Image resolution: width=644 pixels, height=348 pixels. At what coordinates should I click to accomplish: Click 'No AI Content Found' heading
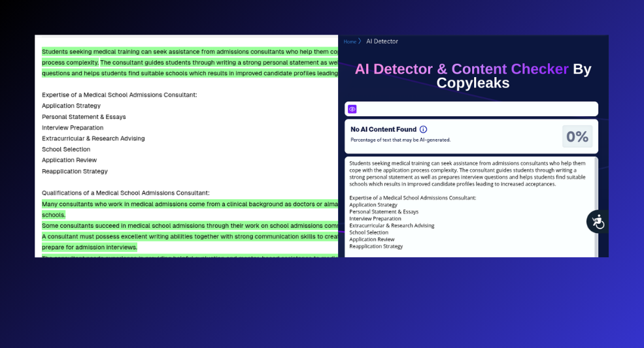pyautogui.click(x=383, y=129)
